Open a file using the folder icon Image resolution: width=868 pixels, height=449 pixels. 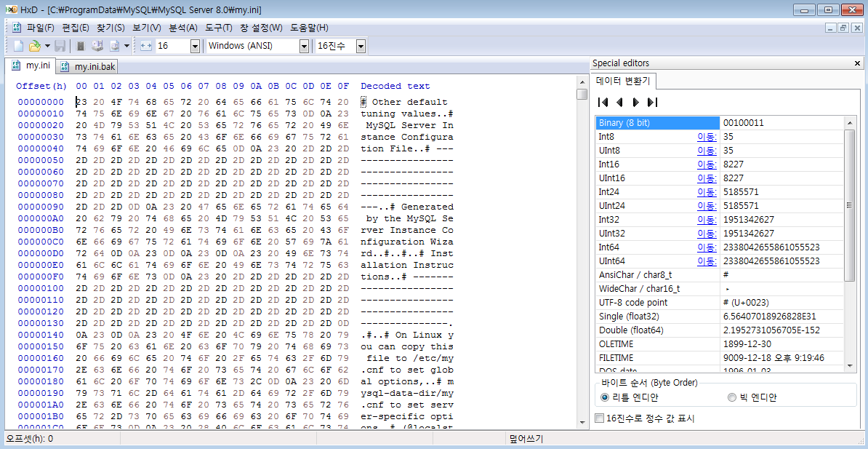click(34, 46)
